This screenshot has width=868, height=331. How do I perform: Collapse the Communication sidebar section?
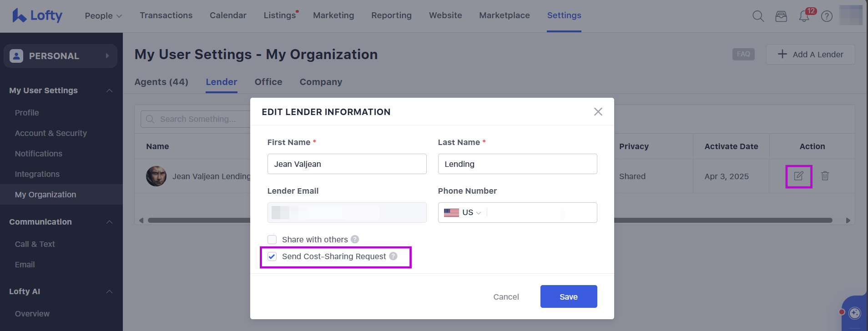(x=109, y=222)
